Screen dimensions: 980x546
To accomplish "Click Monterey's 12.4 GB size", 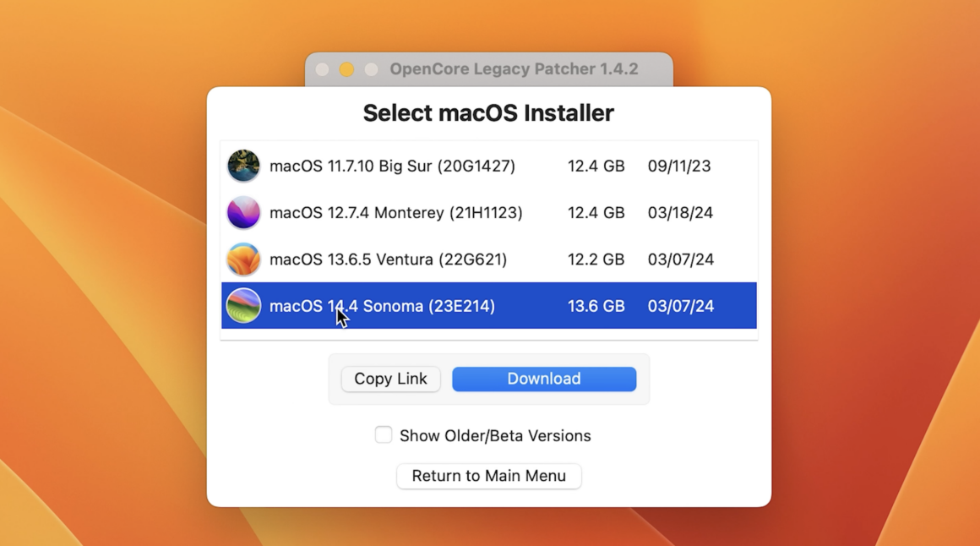I will pyautogui.click(x=596, y=213).
